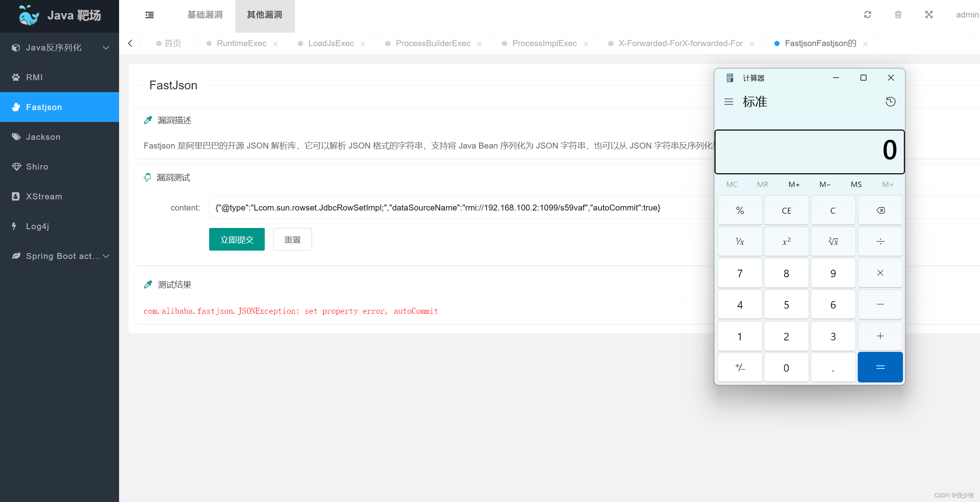Screen dimensions: 980x502
Task: Click calculator percent key
Action: 740,210
